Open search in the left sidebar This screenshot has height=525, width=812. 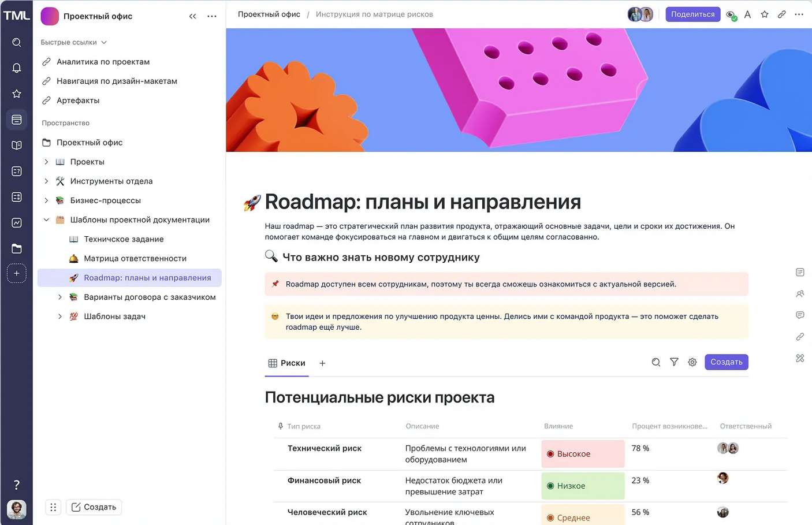[x=17, y=42]
